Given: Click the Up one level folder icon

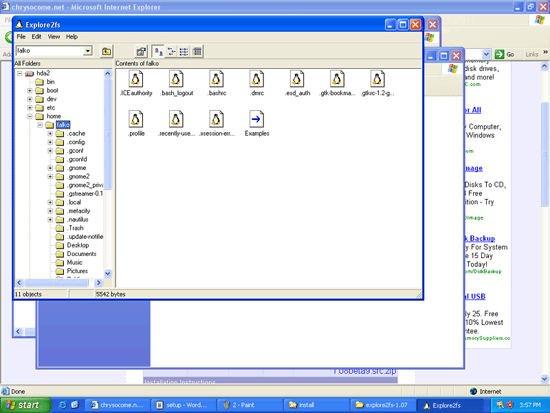Looking at the screenshot, I should tap(106, 52).
